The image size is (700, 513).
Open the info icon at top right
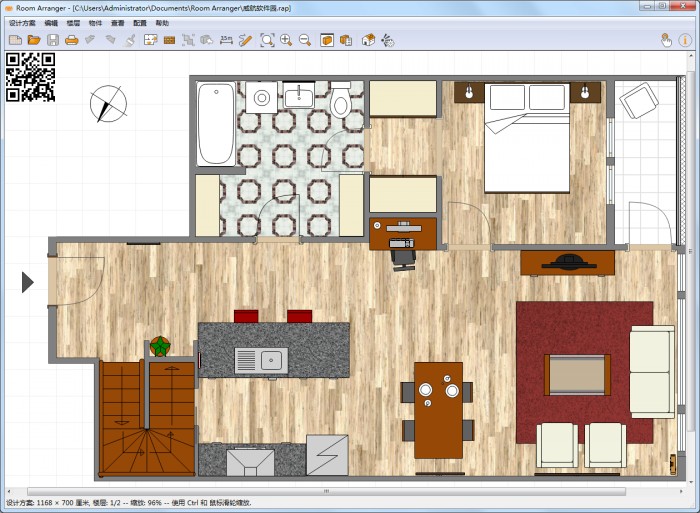685,41
